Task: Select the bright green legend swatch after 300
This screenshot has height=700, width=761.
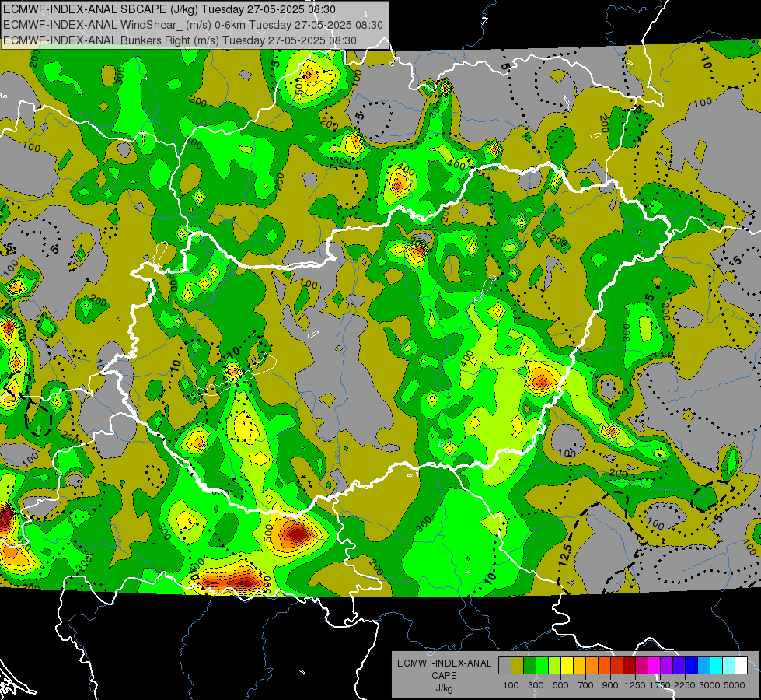Action: [542, 666]
